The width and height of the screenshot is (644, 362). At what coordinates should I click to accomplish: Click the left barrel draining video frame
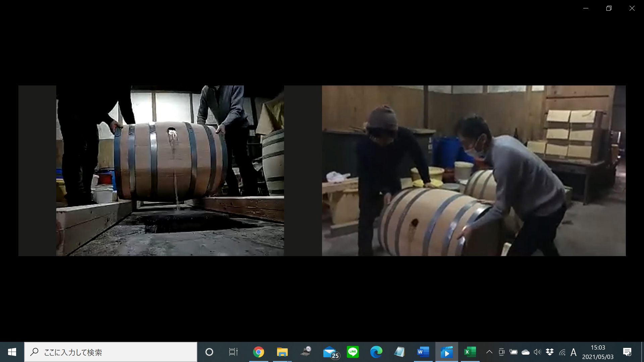[170, 171]
